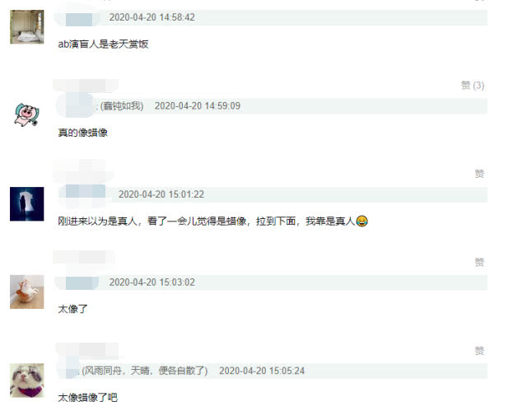Like the 15:01:22 comment via 赞
This screenshot has height=420, width=527.
click(479, 174)
